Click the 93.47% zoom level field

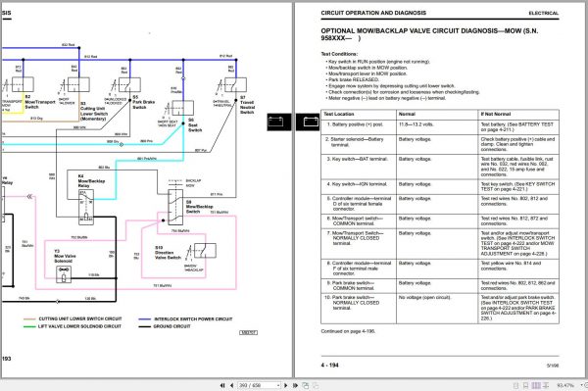(565, 385)
